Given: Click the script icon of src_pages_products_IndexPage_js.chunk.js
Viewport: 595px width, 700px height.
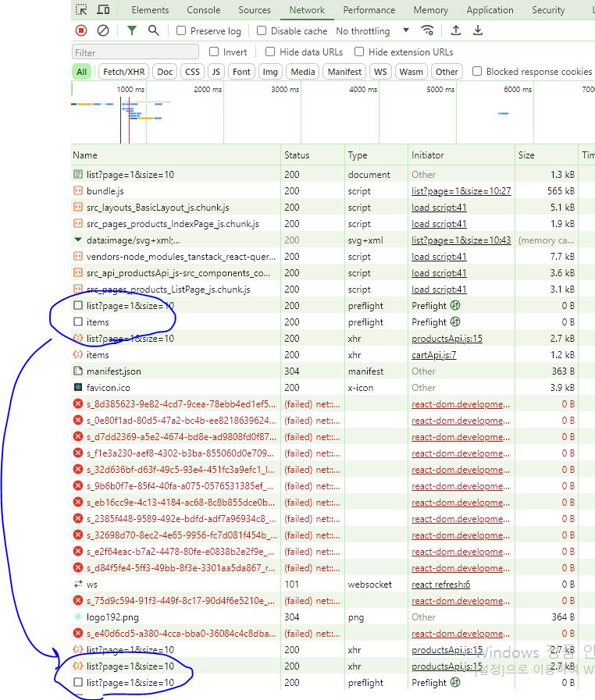Looking at the screenshot, I should pos(78,224).
